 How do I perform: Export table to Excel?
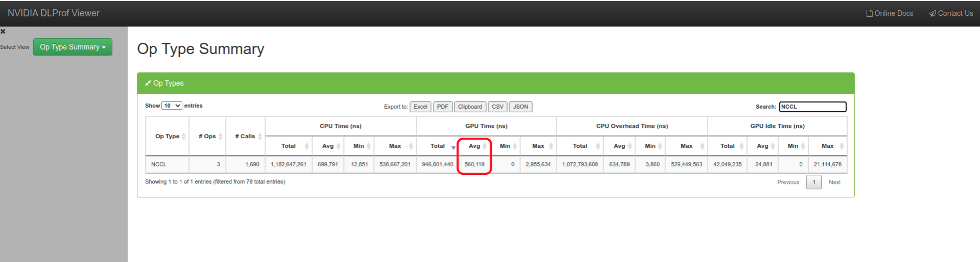pos(420,107)
